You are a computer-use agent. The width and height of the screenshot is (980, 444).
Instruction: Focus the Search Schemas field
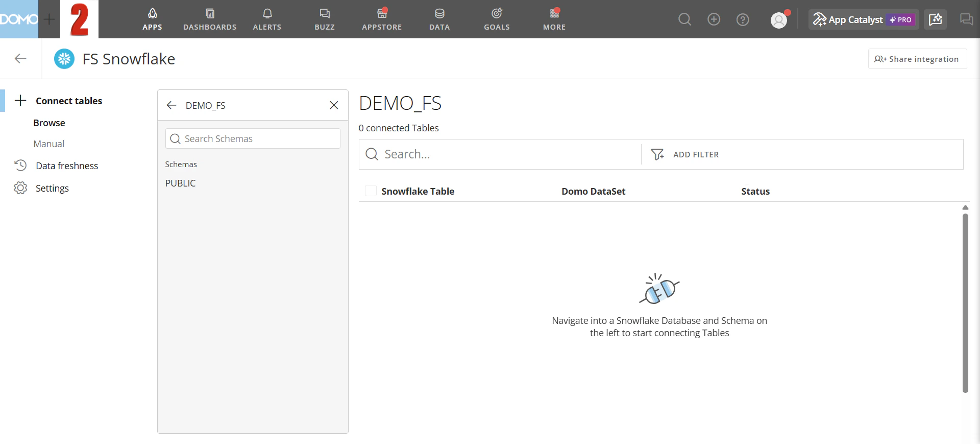(253, 138)
